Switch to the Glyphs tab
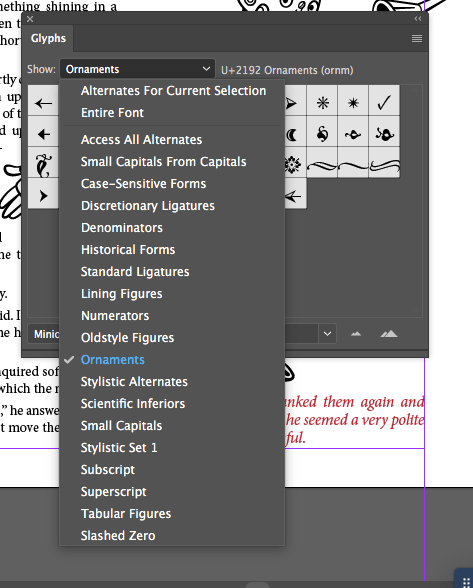The width and height of the screenshot is (473, 588). point(48,38)
